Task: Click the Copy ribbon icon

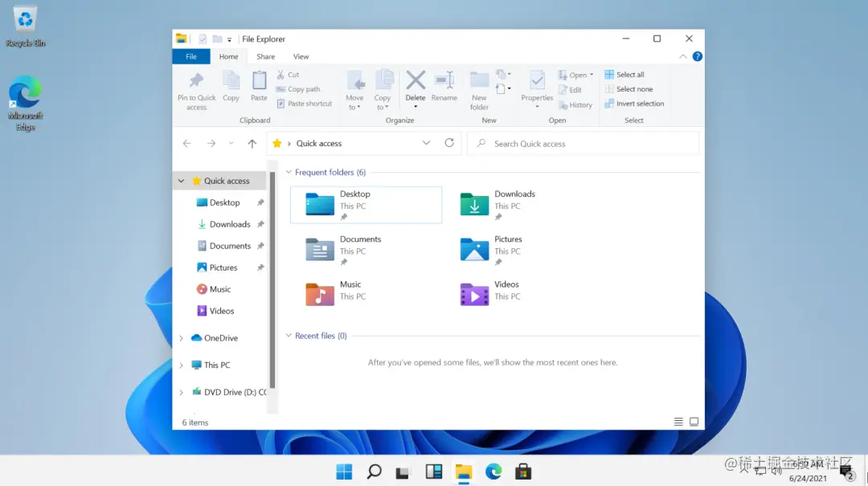Action: (x=231, y=80)
